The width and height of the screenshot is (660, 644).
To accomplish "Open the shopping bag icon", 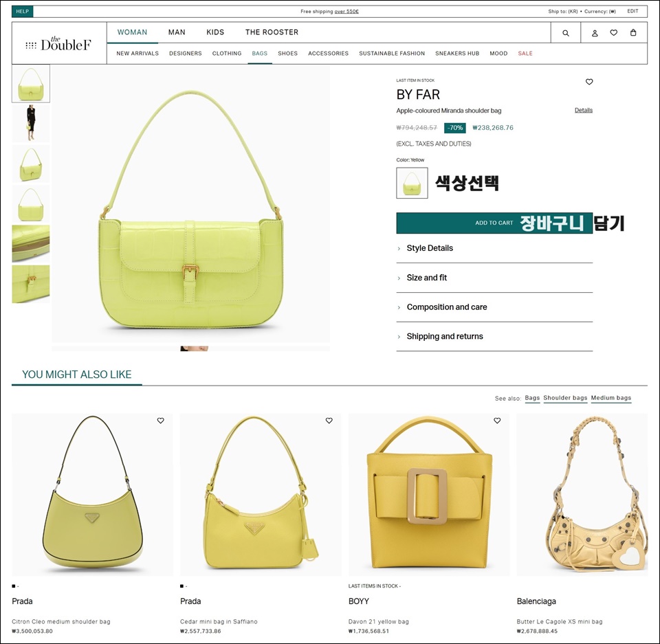I will point(633,32).
